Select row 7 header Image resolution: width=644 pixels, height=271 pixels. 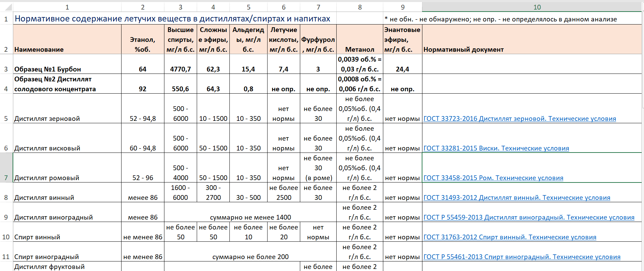coord(6,178)
